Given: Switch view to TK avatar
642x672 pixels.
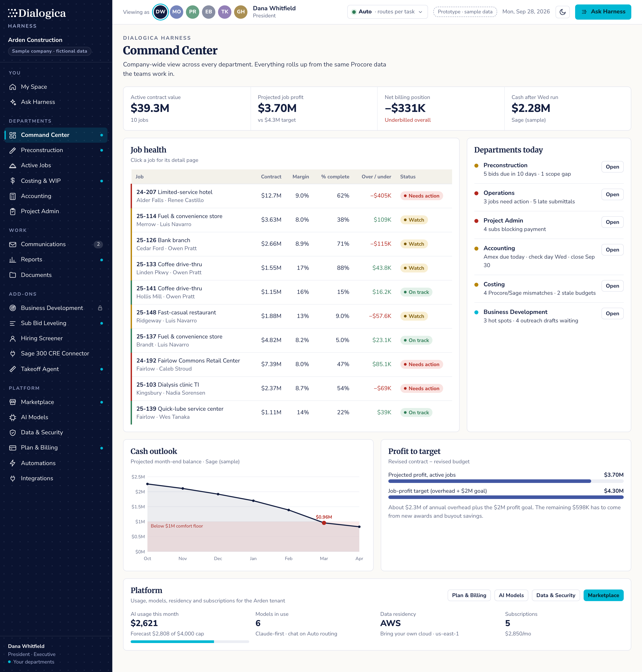Looking at the screenshot, I should 225,12.
